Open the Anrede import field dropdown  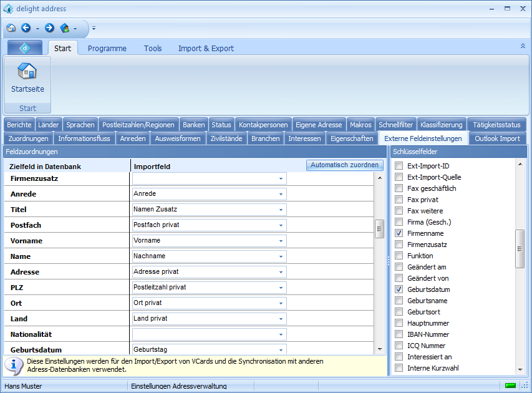(281, 194)
